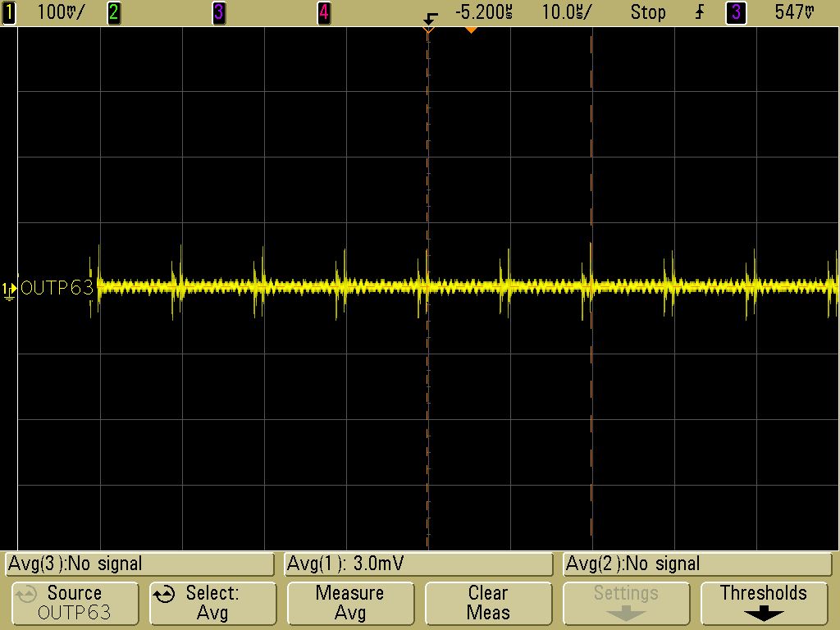Click the trigger source channel 3 badge
Screen dimensions: 840x630
click(x=736, y=12)
